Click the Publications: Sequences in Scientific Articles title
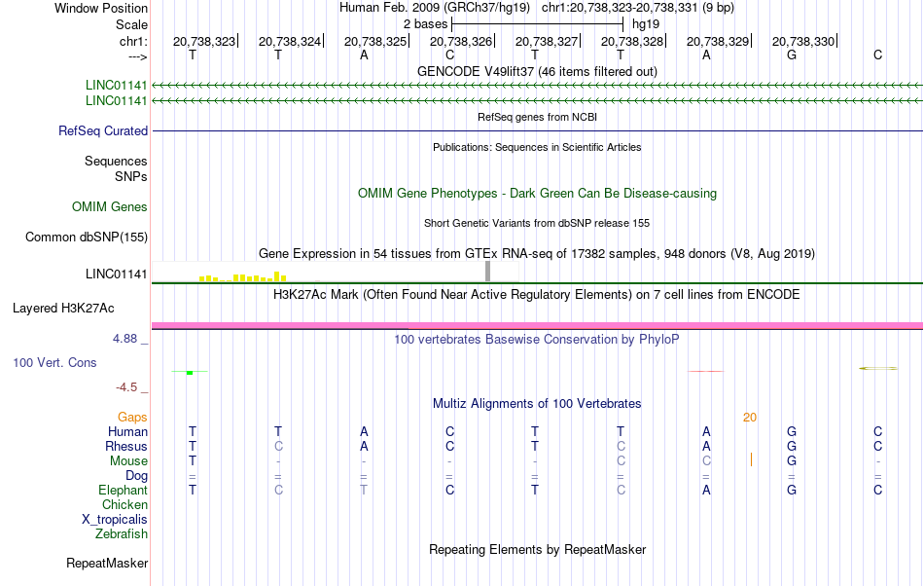 coord(538,147)
